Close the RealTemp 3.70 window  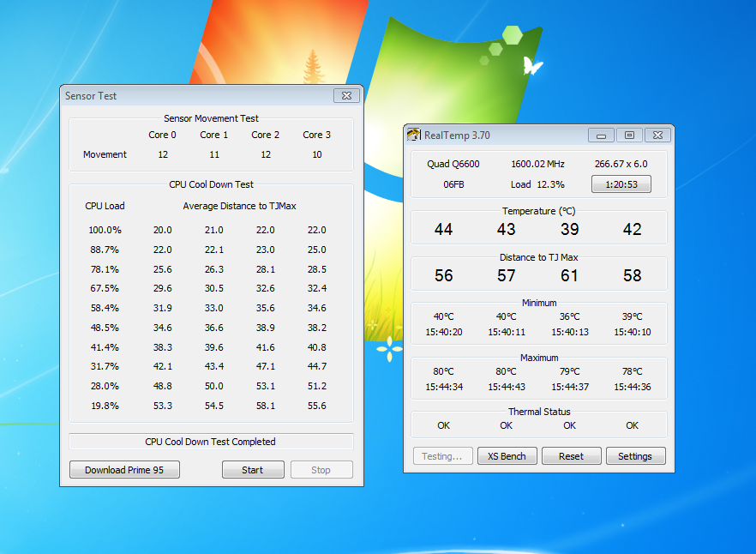[657, 135]
